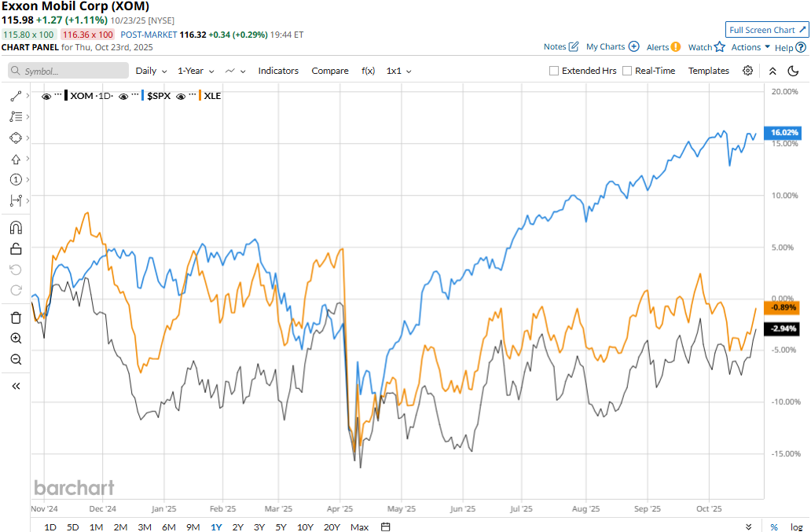Click the Notes link
The image size is (811, 532).
(x=555, y=46)
